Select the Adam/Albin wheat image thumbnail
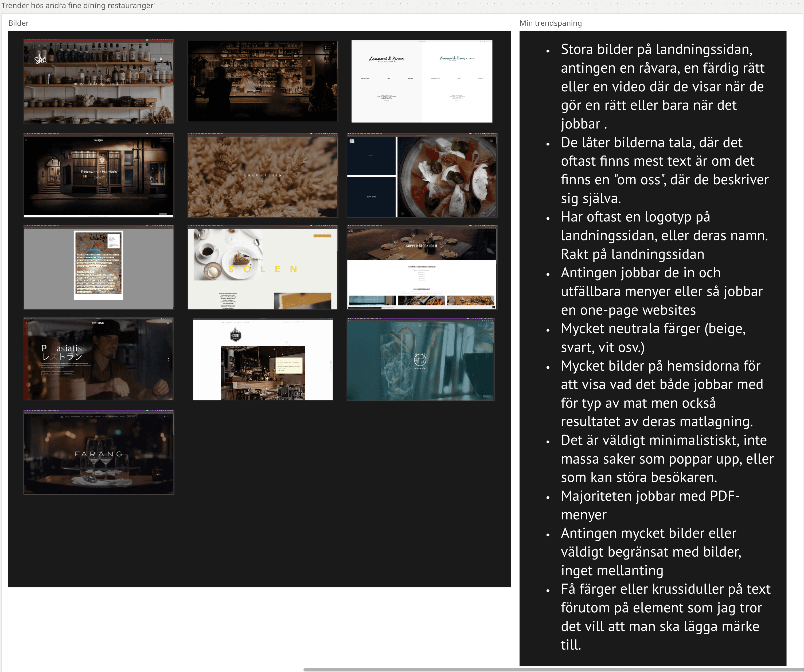The width and height of the screenshot is (804, 672). point(263,175)
